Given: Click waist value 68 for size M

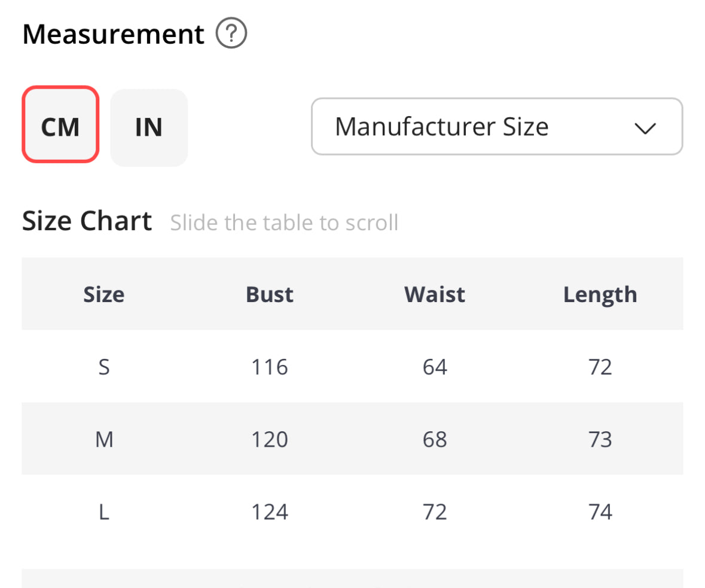Looking at the screenshot, I should pos(435,440).
